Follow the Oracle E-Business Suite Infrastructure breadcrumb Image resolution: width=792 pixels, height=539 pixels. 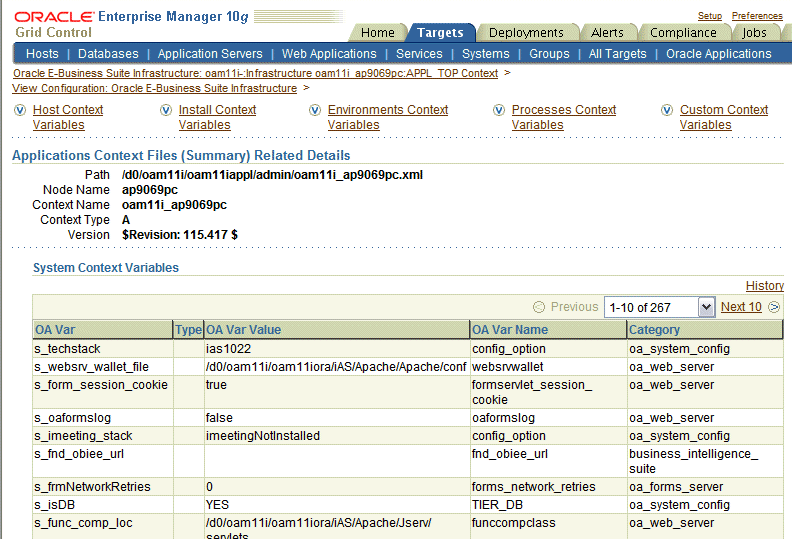click(x=256, y=73)
